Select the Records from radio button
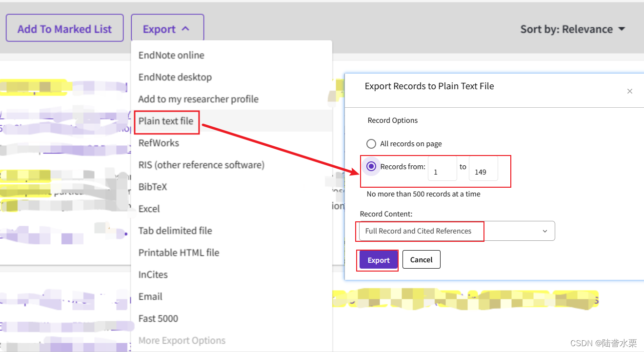The image size is (644, 352). pyautogui.click(x=371, y=167)
